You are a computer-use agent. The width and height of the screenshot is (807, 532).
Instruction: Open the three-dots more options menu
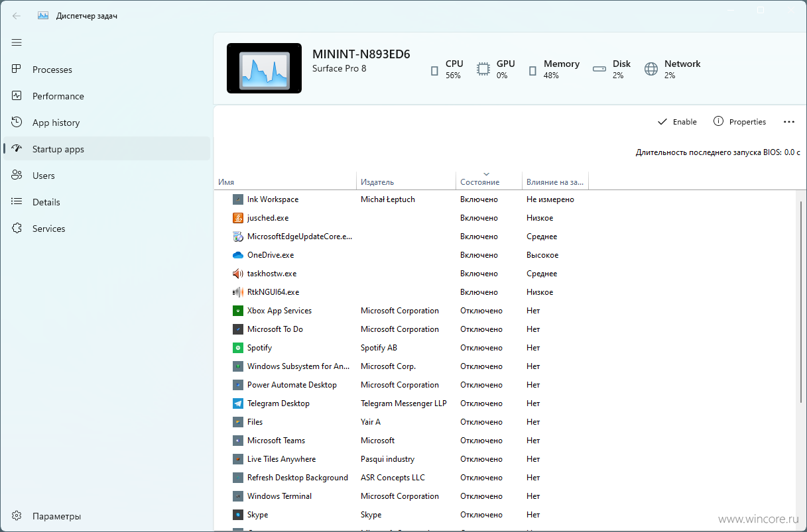[x=788, y=122]
